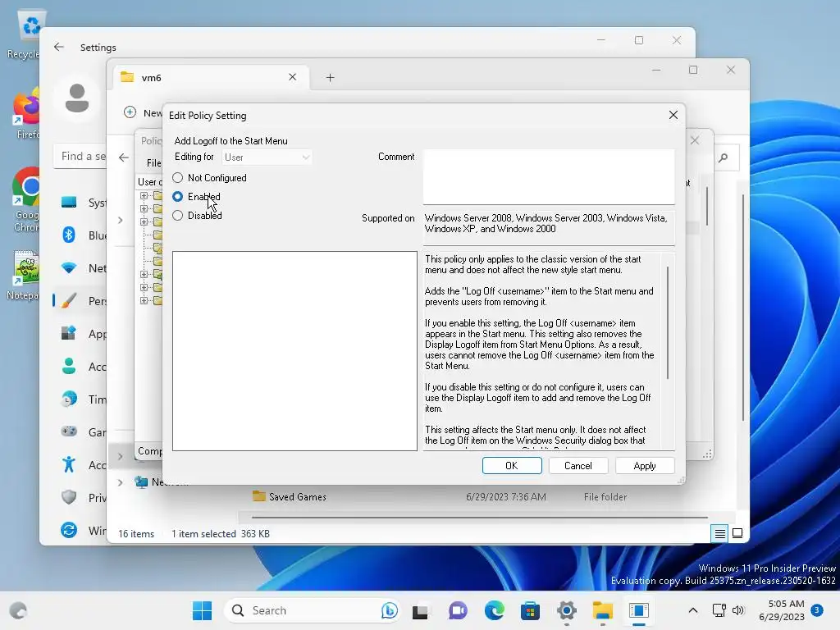Expand the first tree node under User
The width and height of the screenshot is (840, 630).
tap(144, 195)
